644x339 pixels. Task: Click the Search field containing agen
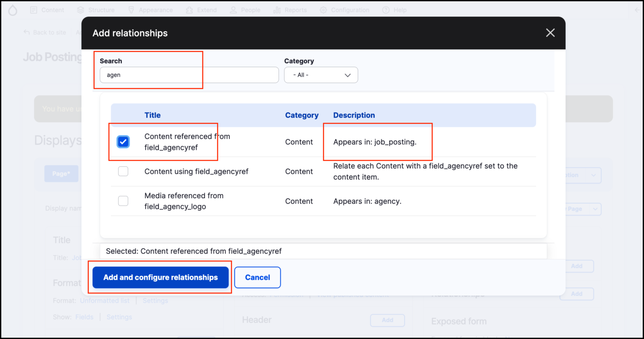189,75
